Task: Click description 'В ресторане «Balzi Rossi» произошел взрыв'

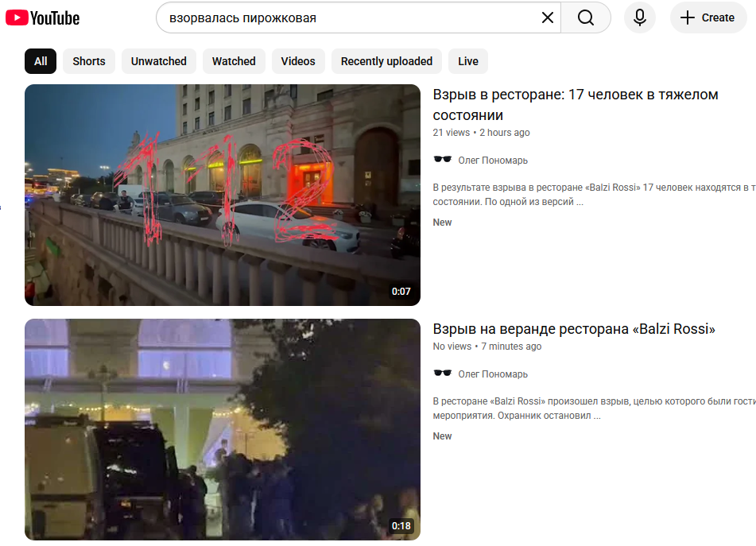Action: click(x=594, y=409)
